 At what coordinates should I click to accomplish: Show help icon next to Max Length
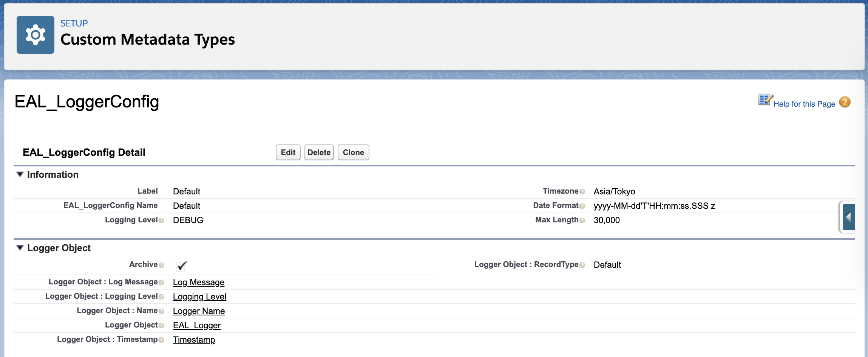pyautogui.click(x=582, y=220)
